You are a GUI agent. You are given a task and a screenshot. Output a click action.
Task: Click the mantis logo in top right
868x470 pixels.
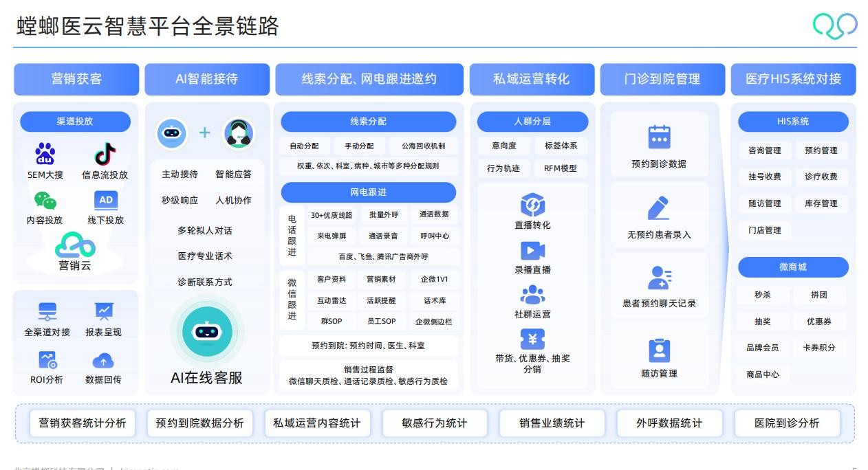coord(835,25)
